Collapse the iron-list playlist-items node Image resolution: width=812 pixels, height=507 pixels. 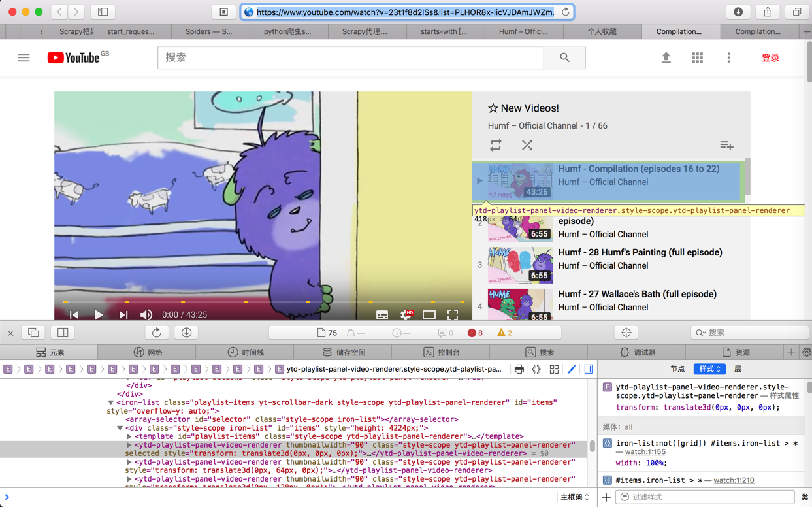[x=110, y=403]
